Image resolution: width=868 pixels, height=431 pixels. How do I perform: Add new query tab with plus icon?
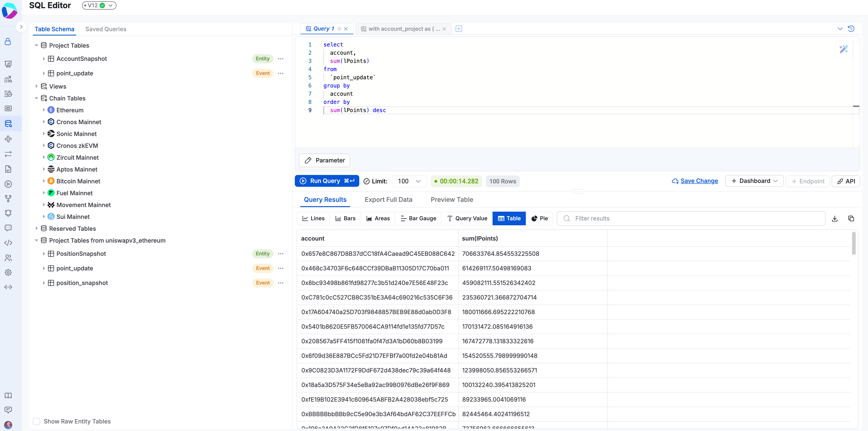click(459, 29)
